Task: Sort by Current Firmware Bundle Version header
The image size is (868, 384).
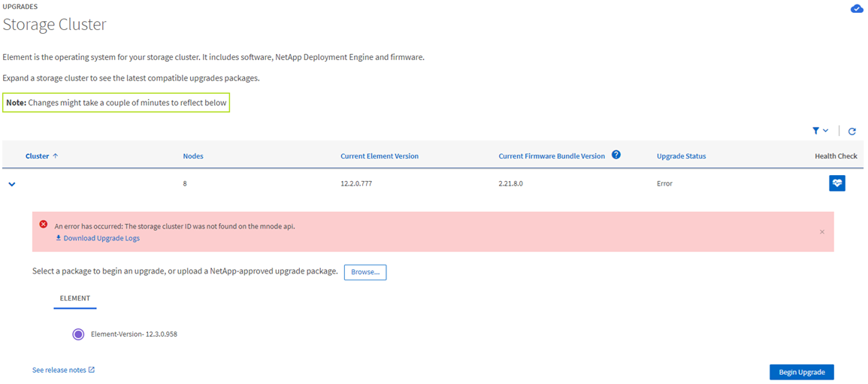Action: [552, 156]
